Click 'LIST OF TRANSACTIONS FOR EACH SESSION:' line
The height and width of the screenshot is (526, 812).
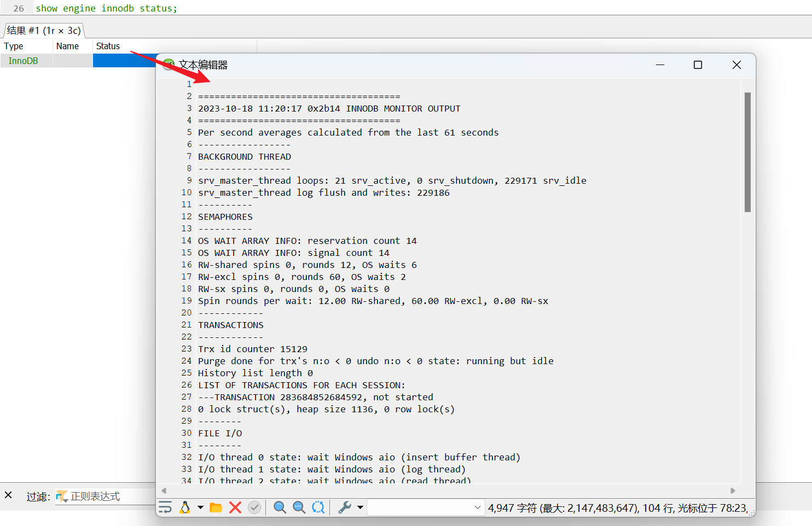(x=302, y=385)
